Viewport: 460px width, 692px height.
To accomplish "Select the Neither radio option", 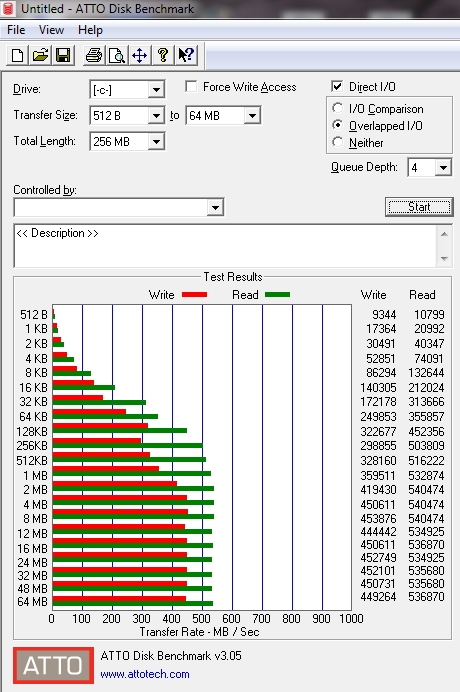I will [x=338, y=142].
